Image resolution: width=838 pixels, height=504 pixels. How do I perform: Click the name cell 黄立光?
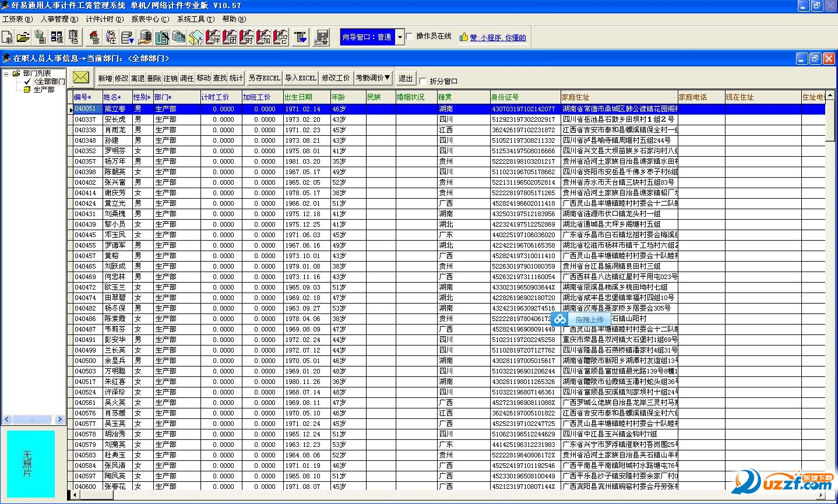pyautogui.click(x=117, y=203)
